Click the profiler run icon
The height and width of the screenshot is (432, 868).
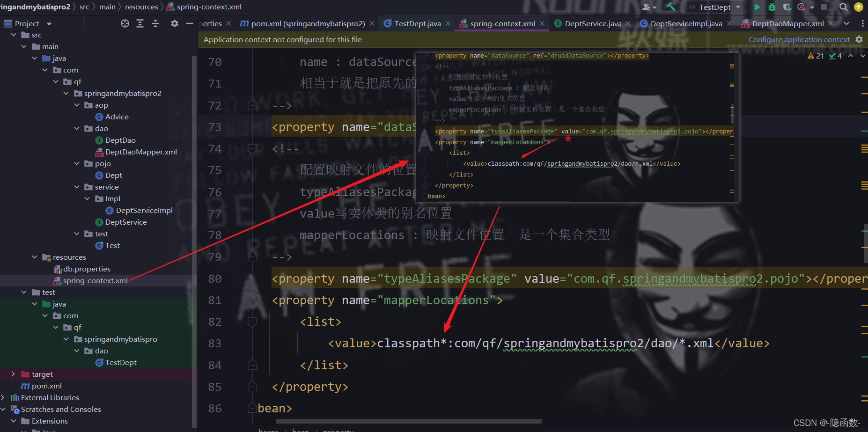pos(802,7)
